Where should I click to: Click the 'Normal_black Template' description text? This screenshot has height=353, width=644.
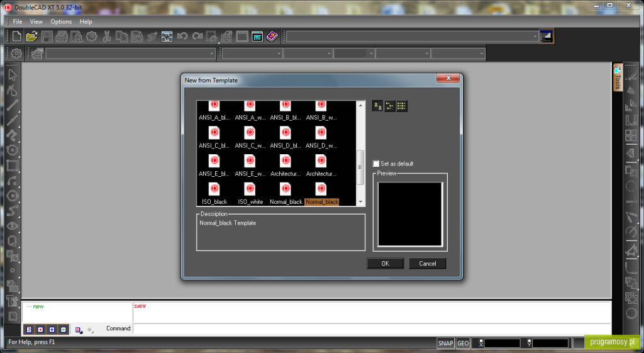(x=228, y=223)
